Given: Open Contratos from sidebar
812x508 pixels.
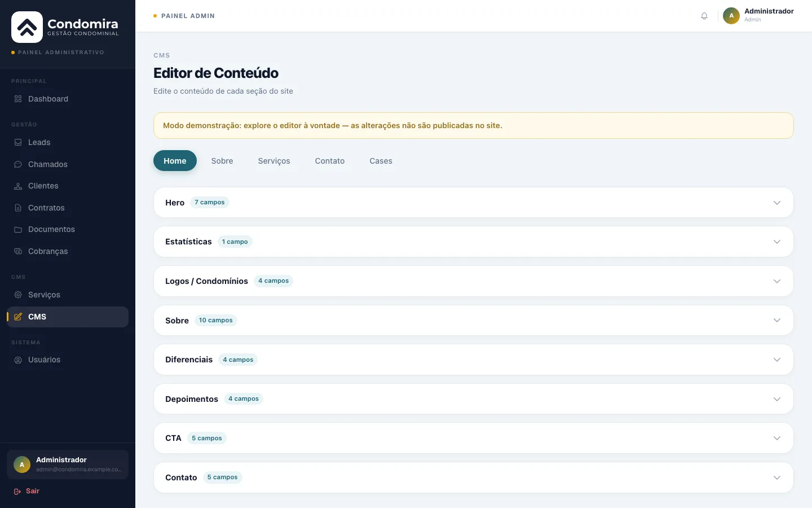Looking at the screenshot, I should point(68,208).
